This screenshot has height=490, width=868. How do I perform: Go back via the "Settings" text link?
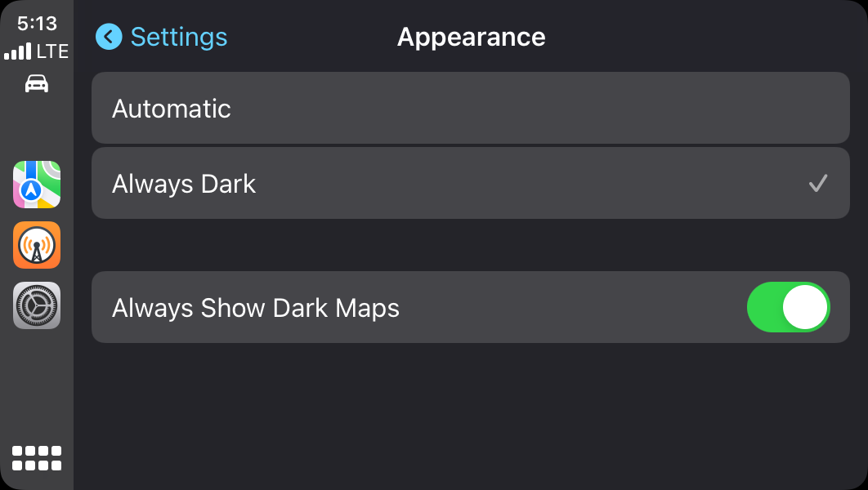coord(179,37)
